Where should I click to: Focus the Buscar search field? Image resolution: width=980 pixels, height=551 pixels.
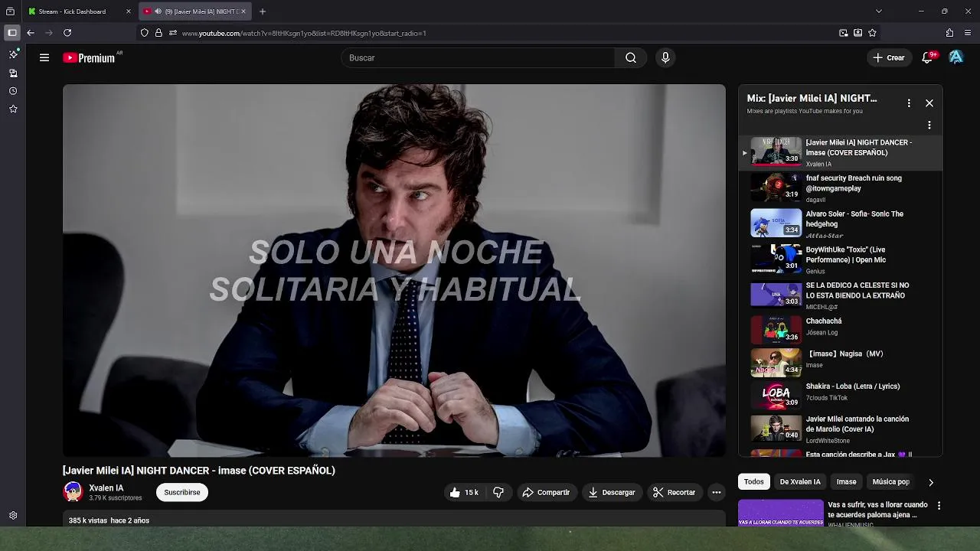click(478, 57)
